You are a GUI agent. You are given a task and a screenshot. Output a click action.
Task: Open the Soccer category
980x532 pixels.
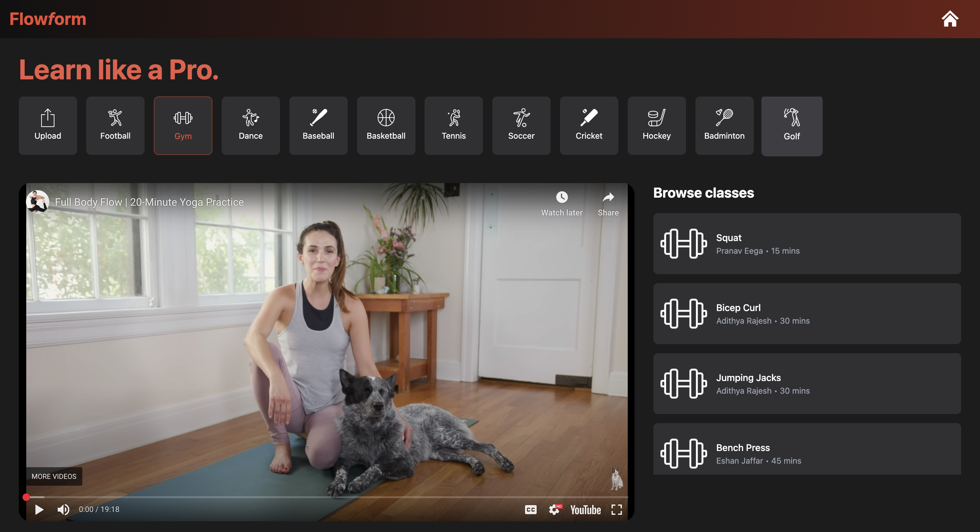(x=521, y=125)
